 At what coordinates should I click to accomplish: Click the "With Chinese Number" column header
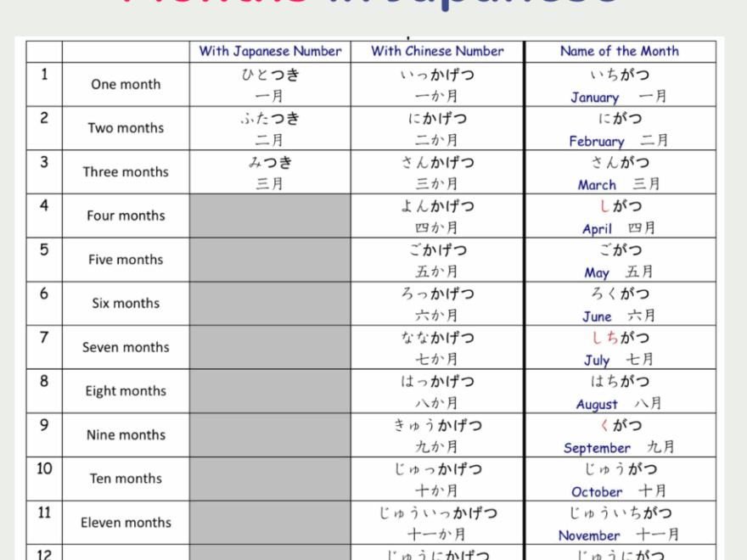[438, 51]
